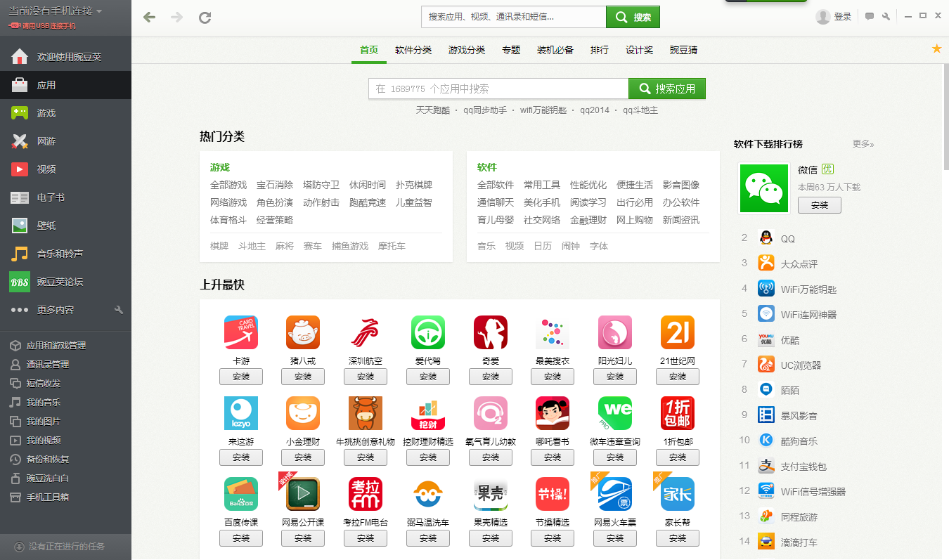Click the WeChat icon in download ranking
The image size is (949, 560).
point(764,188)
